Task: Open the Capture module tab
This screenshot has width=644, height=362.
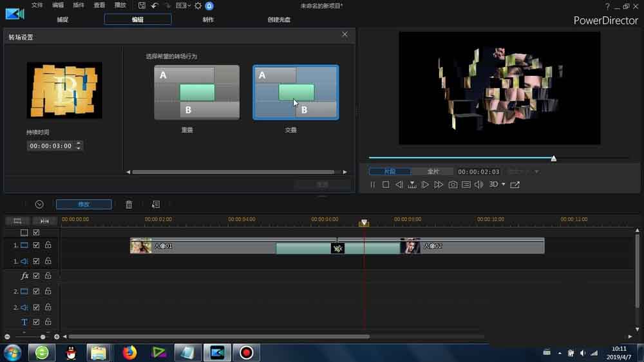Action: pyautogui.click(x=62, y=19)
